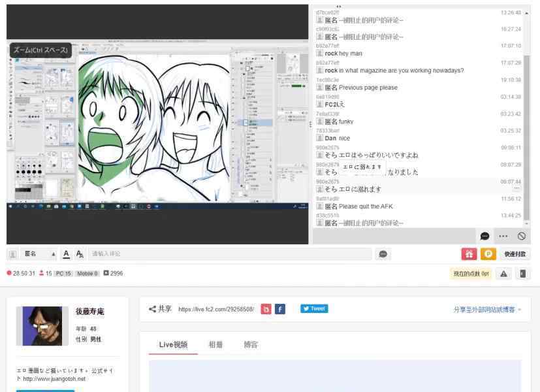Screen dimensions: 540x392
Task: Click the share icon next to 共享
Action: 152,309
